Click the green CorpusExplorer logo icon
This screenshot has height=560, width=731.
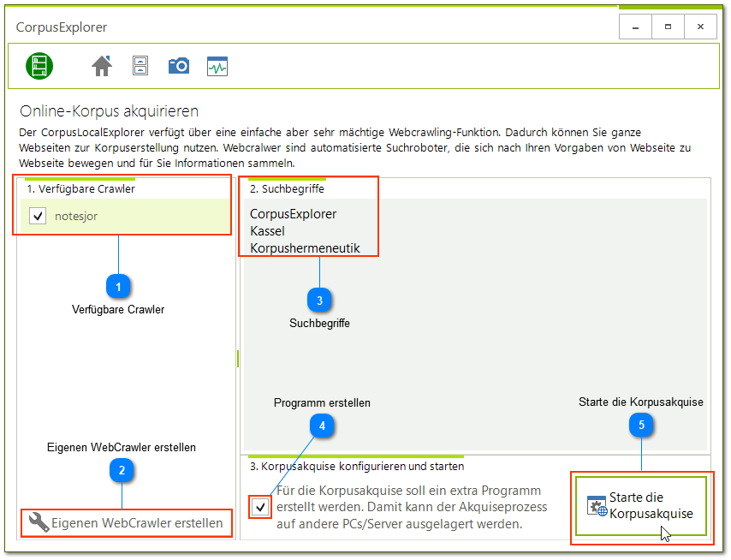click(x=39, y=66)
